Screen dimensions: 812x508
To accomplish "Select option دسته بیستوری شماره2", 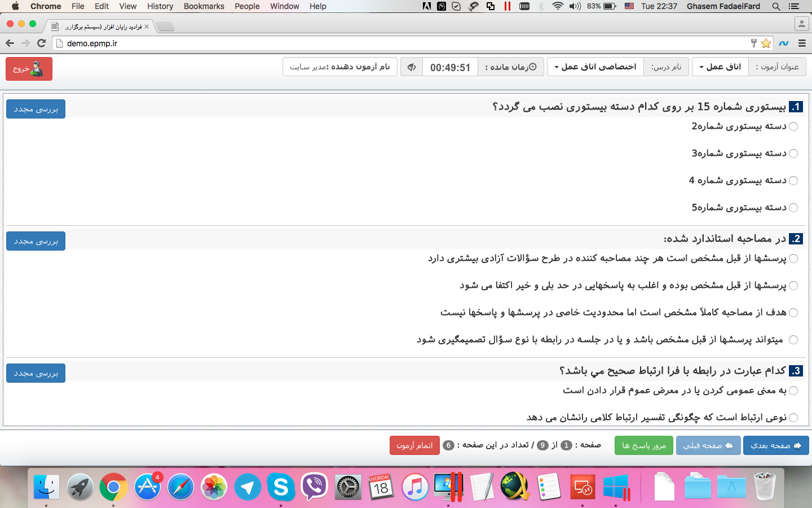I will pyautogui.click(x=793, y=126).
